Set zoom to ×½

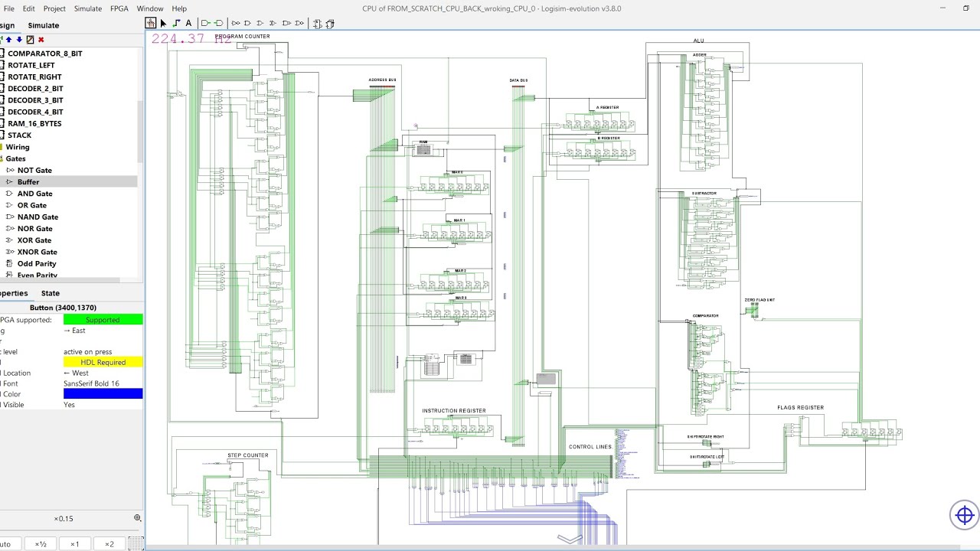(x=41, y=544)
